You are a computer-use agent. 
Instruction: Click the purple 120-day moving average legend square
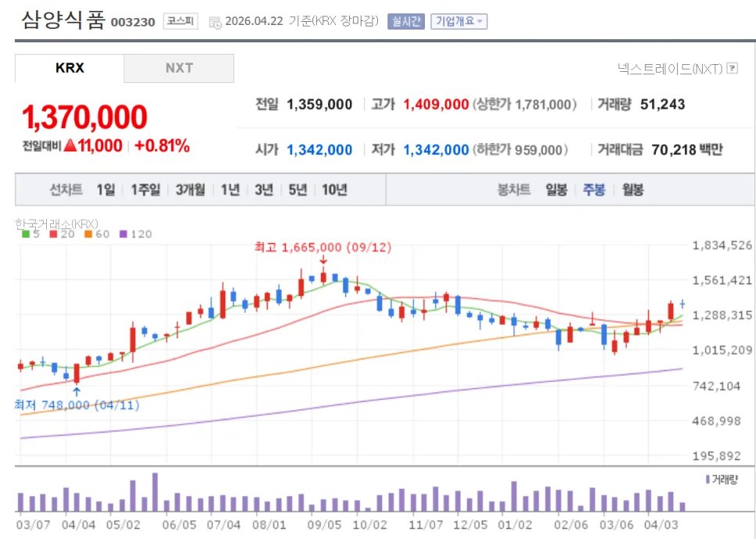click(123, 235)
